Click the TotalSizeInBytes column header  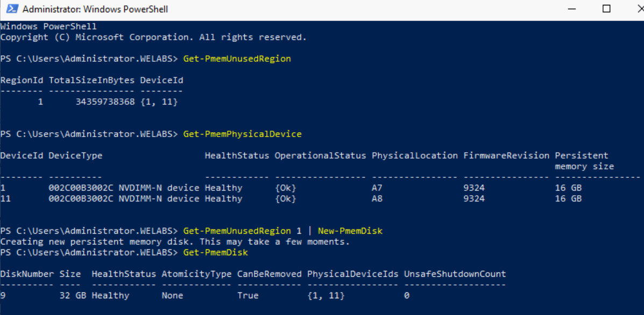91,80
